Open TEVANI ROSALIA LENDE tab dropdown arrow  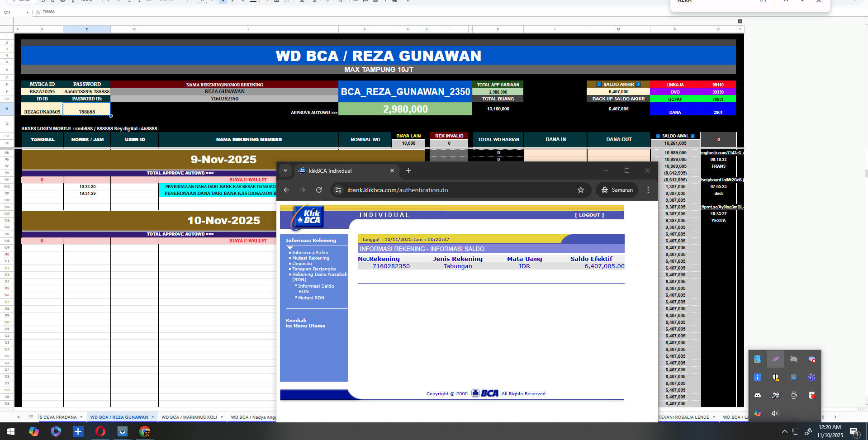coord(714,417)
